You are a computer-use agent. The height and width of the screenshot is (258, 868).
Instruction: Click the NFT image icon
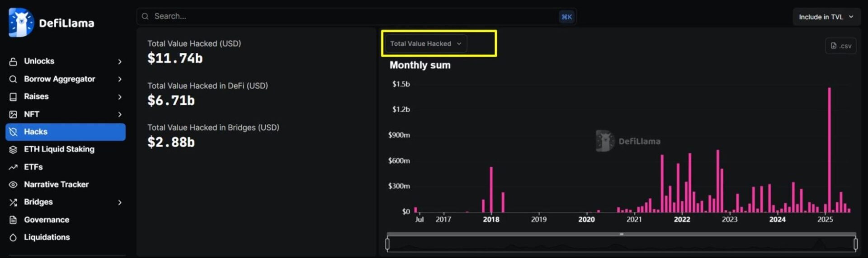(x=13, y=114)
